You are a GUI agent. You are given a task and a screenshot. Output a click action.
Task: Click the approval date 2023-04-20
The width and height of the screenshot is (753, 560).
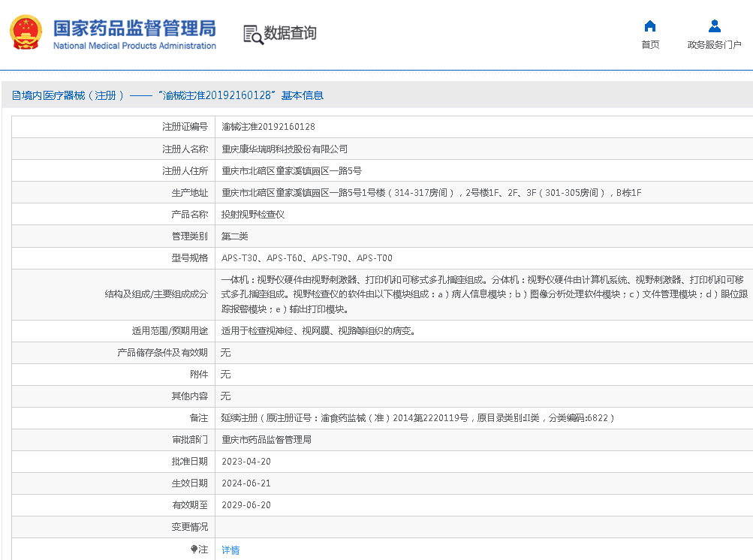pyautogui.click(x=246, y=462)
